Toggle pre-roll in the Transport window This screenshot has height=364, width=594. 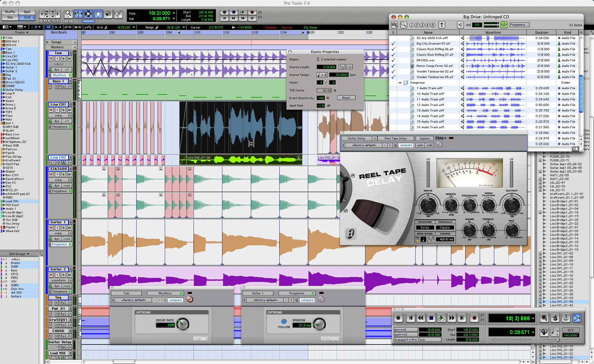(406, 330)
